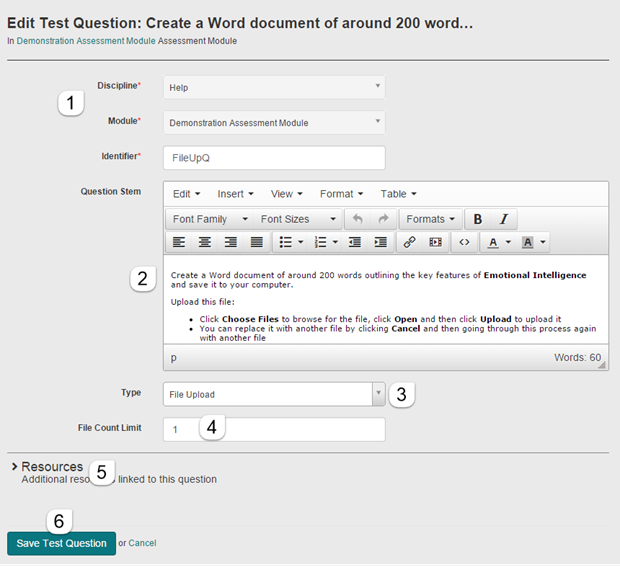Open the Format menu in editor
The image size is (620, 567).
tap(341, 194)
